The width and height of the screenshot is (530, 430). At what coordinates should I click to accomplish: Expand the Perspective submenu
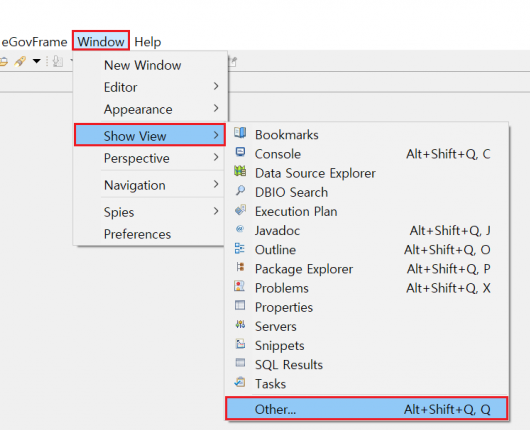coord(149,158)
